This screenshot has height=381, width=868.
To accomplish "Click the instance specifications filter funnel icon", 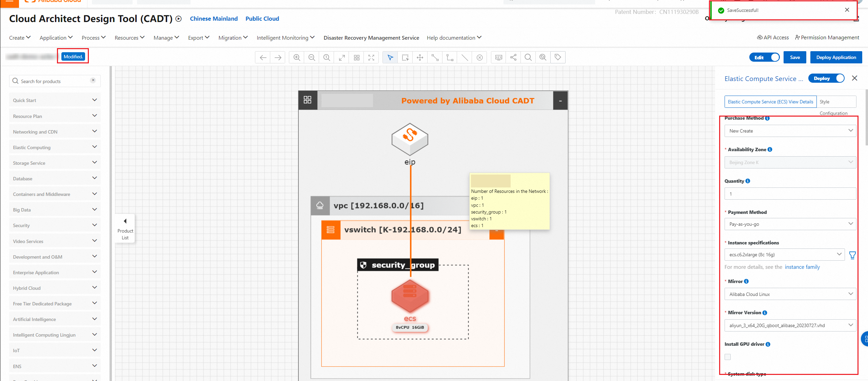I will (852, 255).
